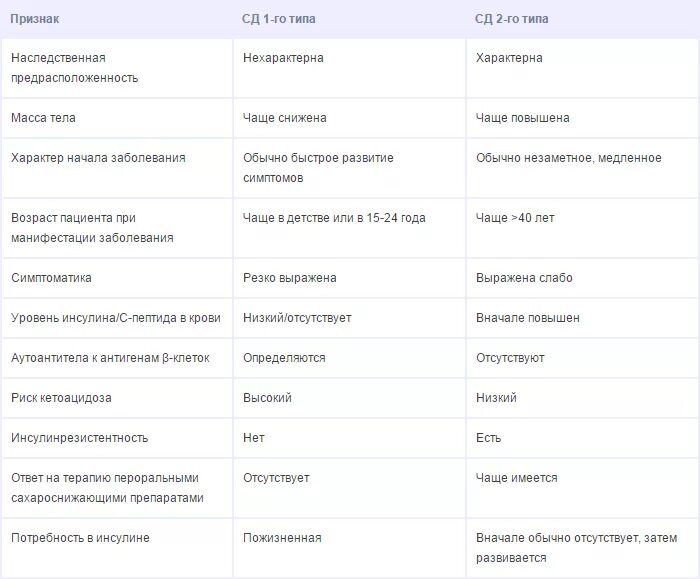Click the "Потребность в инсулине" row label
Screen dimensions: 700x579
point(80,538)
